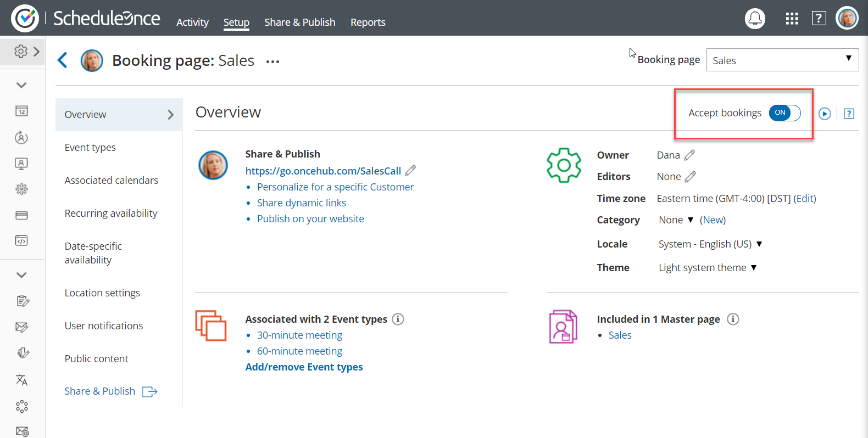Open the three-dot menu next to Sales
This screenshot has height=438, width=868.
[272, 61]
